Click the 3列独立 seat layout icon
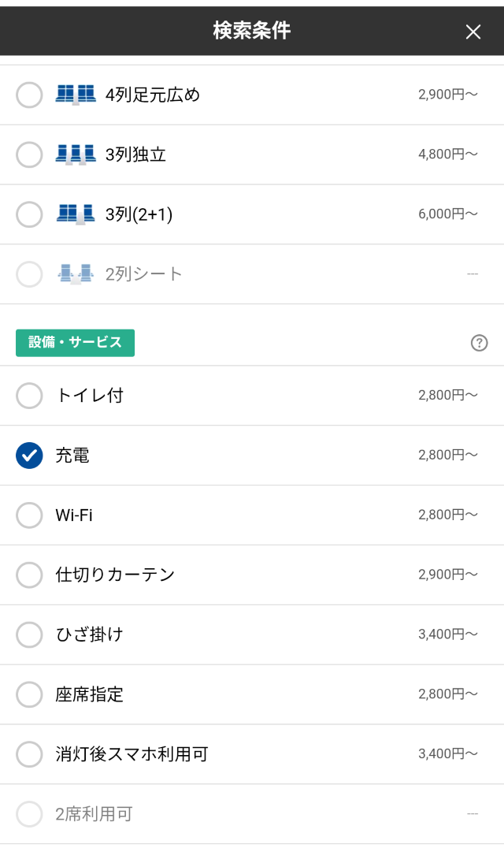Image resolution: width=504 pixels, height=863 pixels. coord(75,154)
